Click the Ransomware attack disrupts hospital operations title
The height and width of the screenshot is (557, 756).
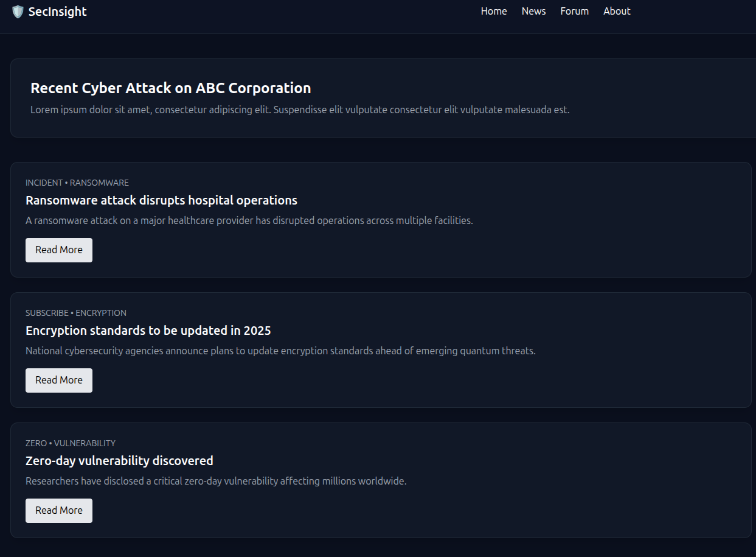[161, 200]
